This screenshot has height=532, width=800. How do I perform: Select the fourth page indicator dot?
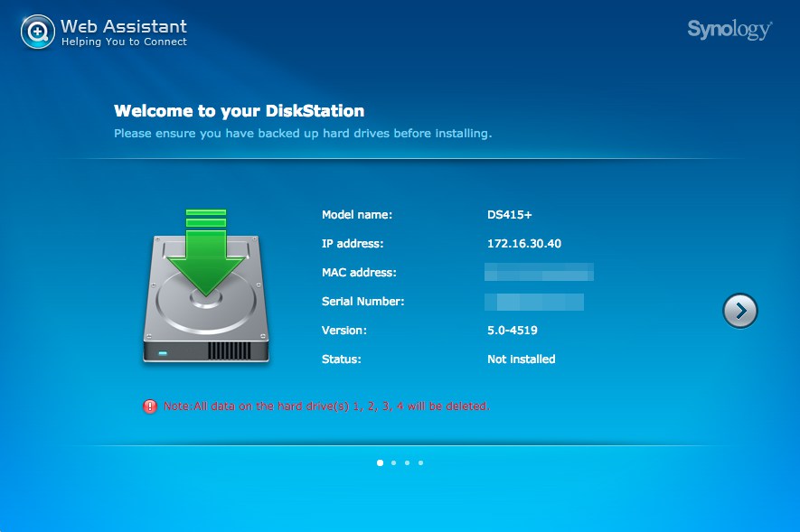point(420,462)
